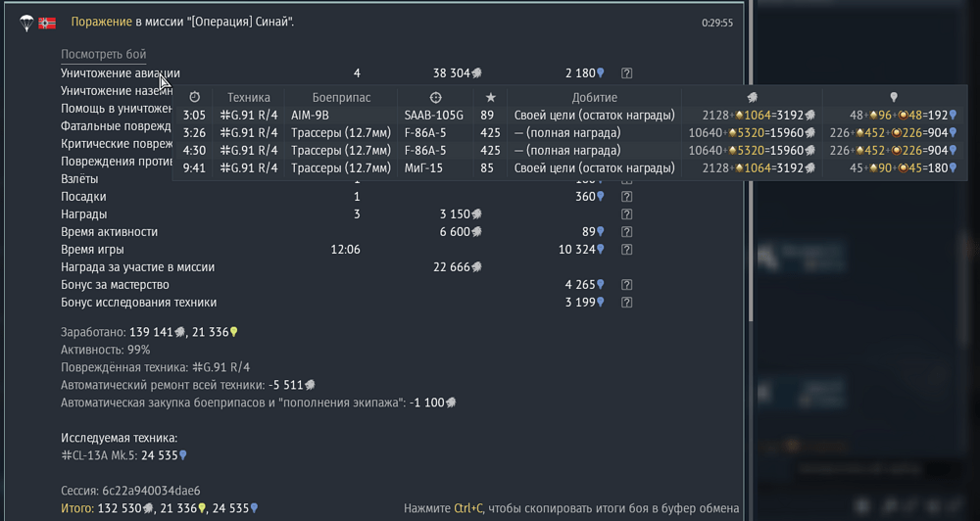Click the silver lion icon next to 22 666

click(x=476, y=267)
